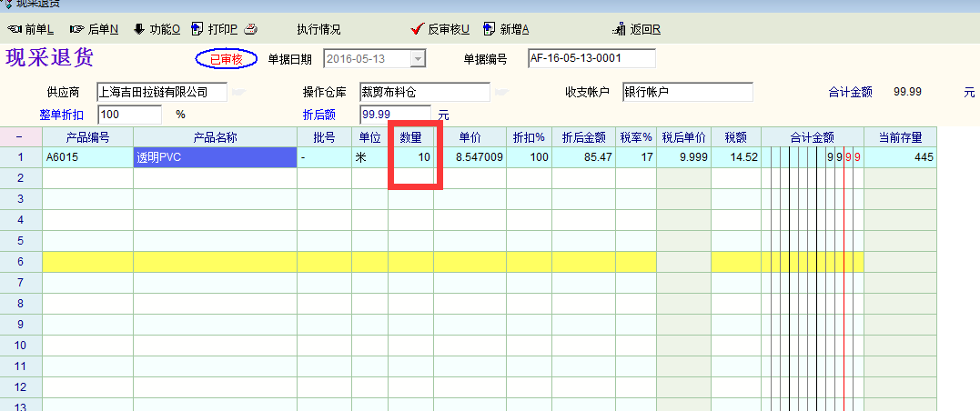980x411 pixels.
Task: Click the minus button at grid corner
Action: click(20, 137)
